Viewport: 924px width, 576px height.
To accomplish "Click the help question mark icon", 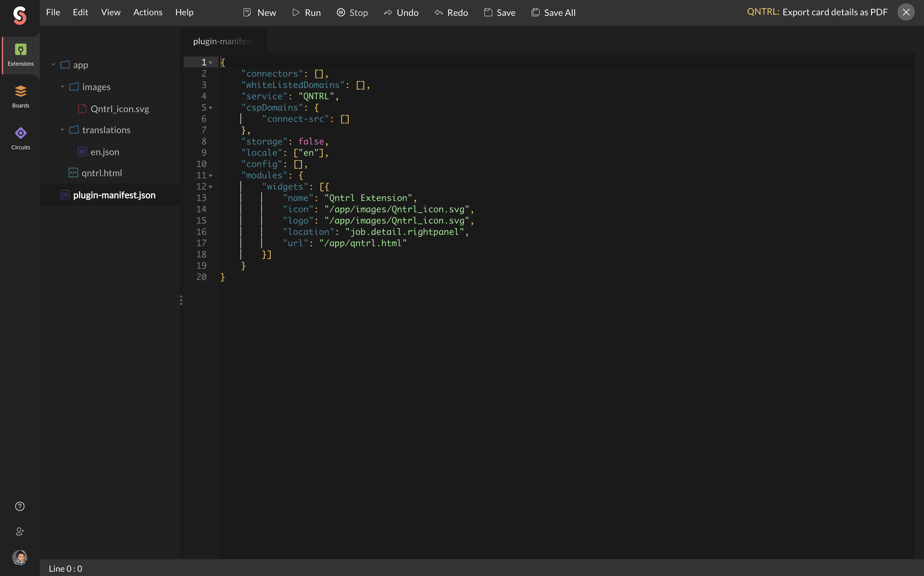I will 20,506.
